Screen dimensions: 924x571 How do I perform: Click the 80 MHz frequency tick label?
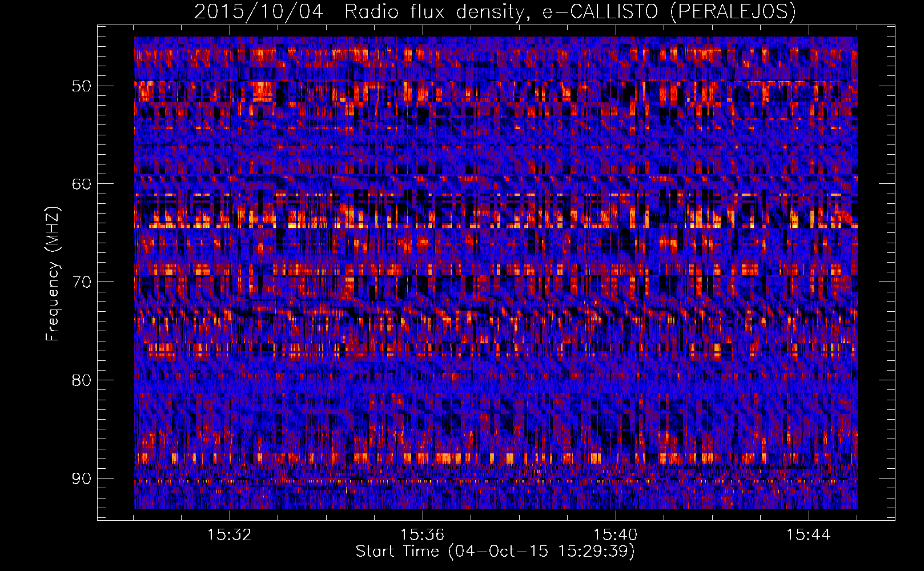[x=81, y=380]
